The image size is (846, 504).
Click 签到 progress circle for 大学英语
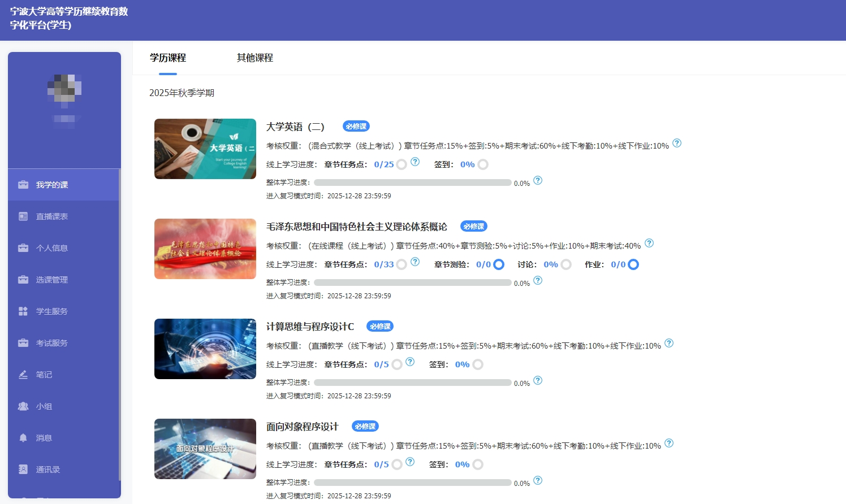point(483,164)
